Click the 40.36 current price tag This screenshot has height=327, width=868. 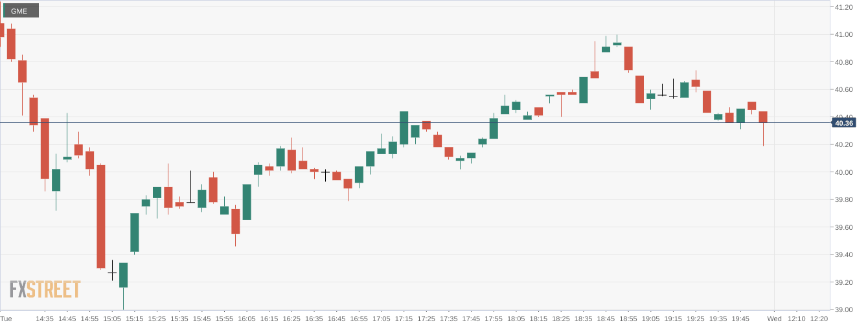click(x=844, y=123)
